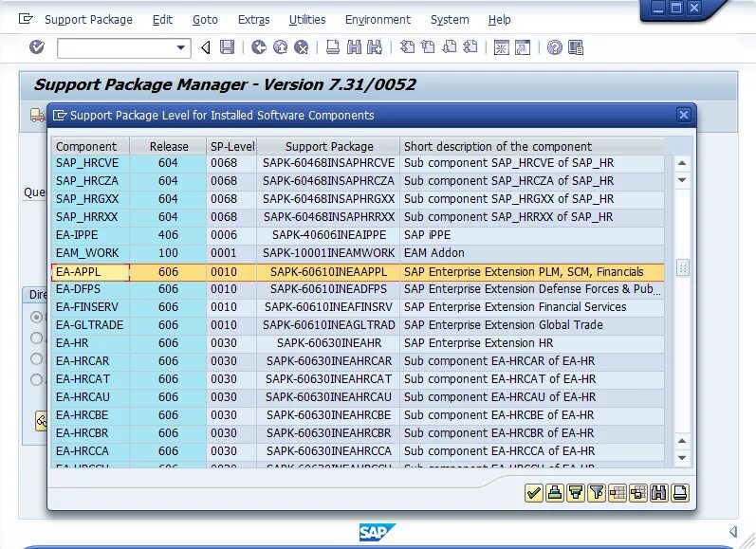Click the Print icon in main toolbar
756x549 pixels.
point(333,47)
